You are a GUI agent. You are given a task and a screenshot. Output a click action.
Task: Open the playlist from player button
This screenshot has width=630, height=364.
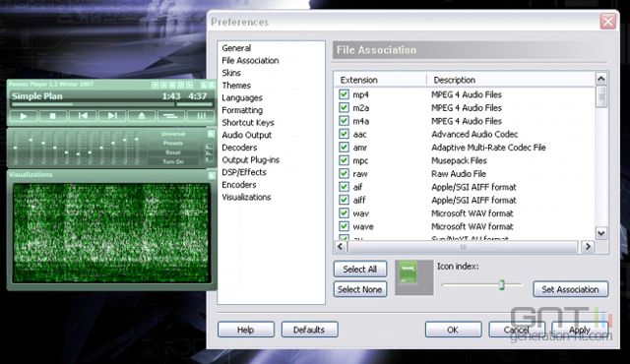170,116
